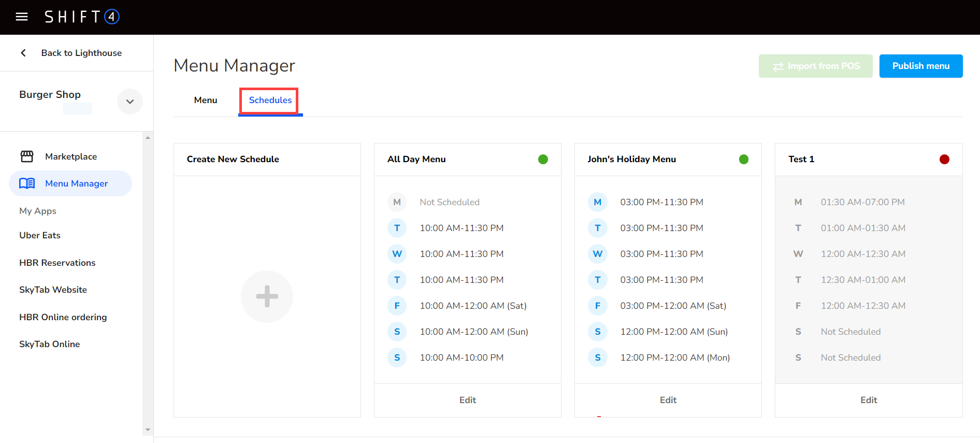Click Monday circle in John's Holiday Menu
Image resolution: width=980 pixels, height=443 pixels.
[x=597, y=202]
